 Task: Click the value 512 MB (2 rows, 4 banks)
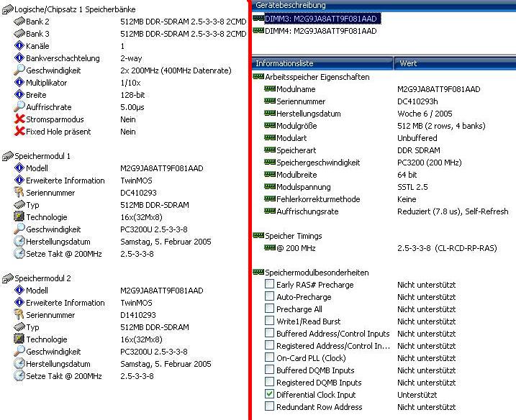coord(441,126)
